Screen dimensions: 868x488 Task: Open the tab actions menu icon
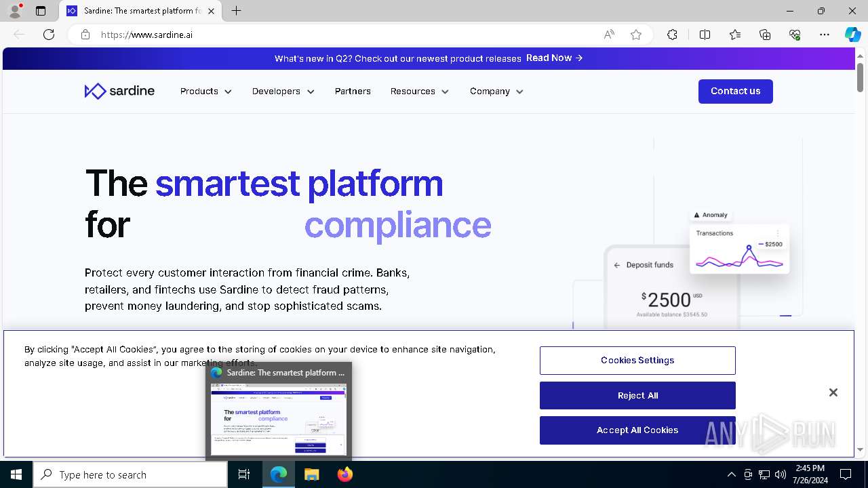click(x=41, y=11)
